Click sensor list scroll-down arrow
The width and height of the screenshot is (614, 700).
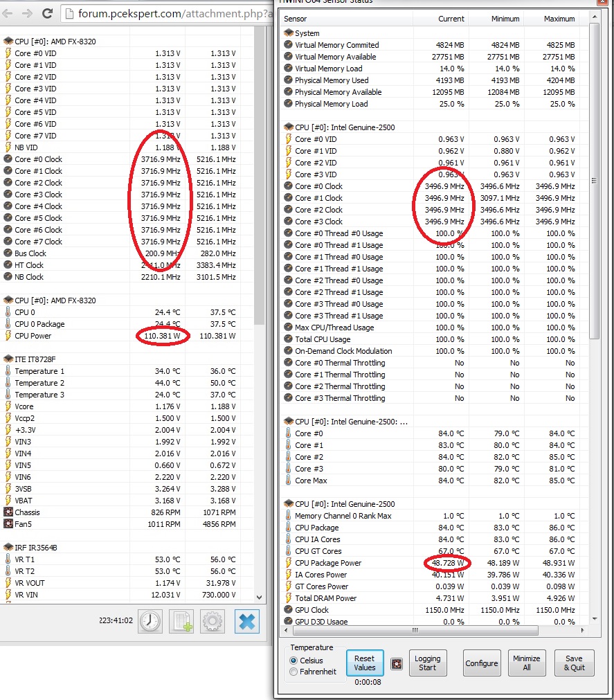[595, 619]
